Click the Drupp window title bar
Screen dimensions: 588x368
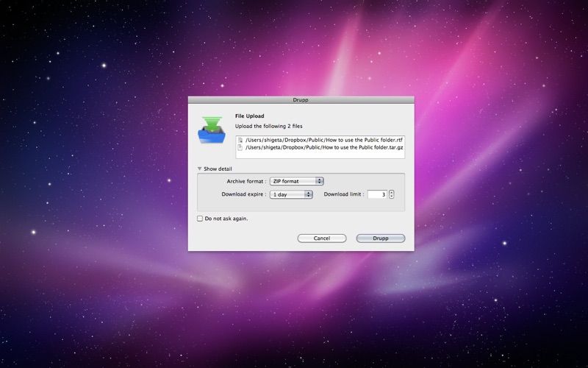(x=301, y=100)
